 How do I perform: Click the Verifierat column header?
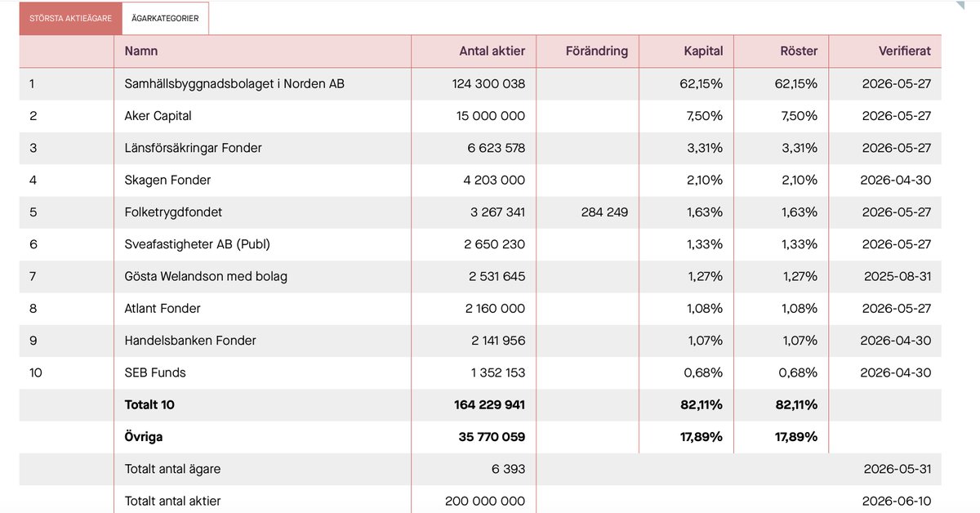904,51
